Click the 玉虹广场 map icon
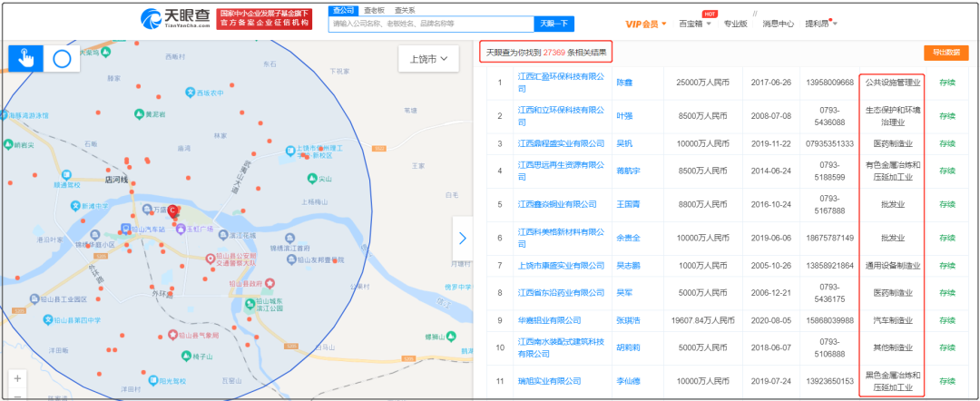This screenshot has width=980, height=401. (x=181, y=230)
